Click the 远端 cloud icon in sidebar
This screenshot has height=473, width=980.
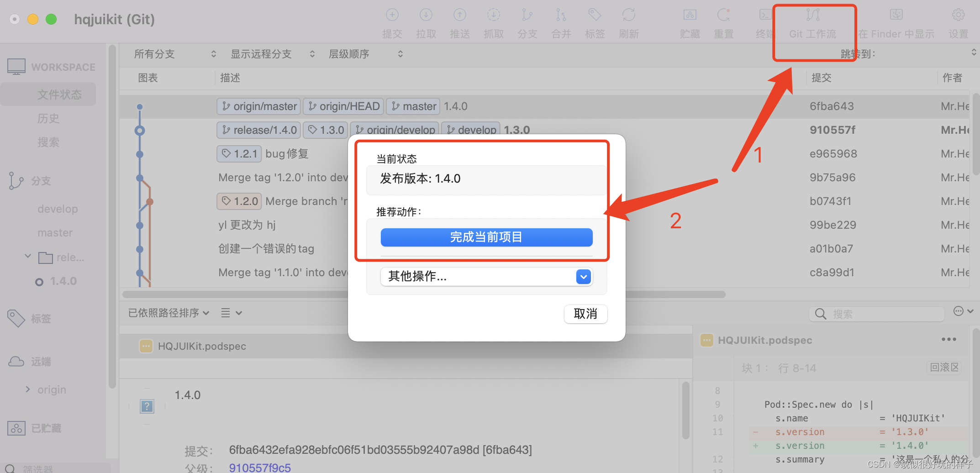(x=16, y=362)
